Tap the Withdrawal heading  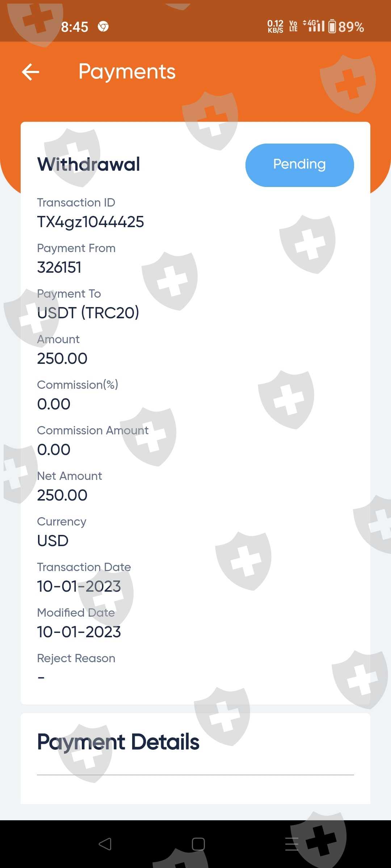[89, 164]
